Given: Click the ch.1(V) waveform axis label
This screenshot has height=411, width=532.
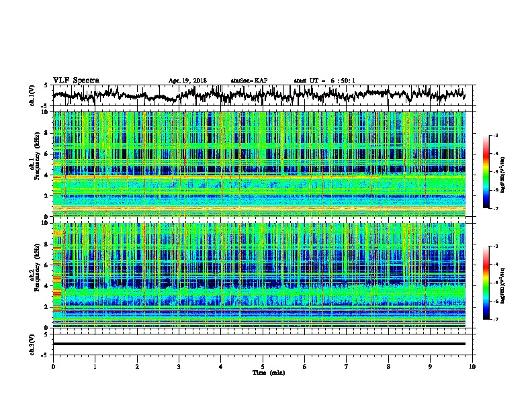Looking at the screenshot, I should click(x=32, y=95).
